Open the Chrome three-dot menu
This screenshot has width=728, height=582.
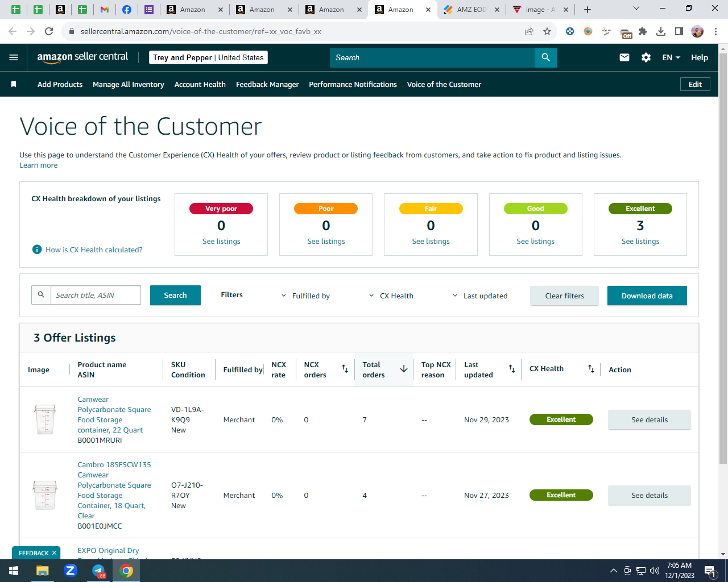716,31
